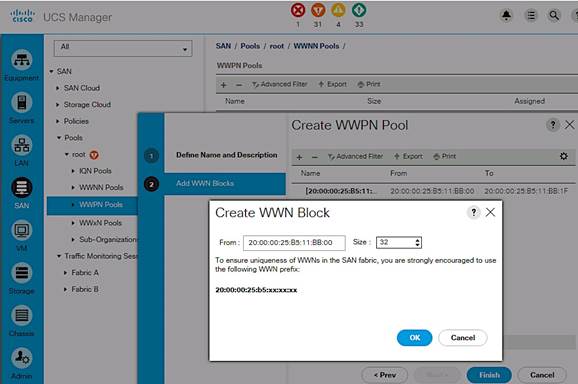
Task: Select the SAN navigation icon
Action: point(22,188)
